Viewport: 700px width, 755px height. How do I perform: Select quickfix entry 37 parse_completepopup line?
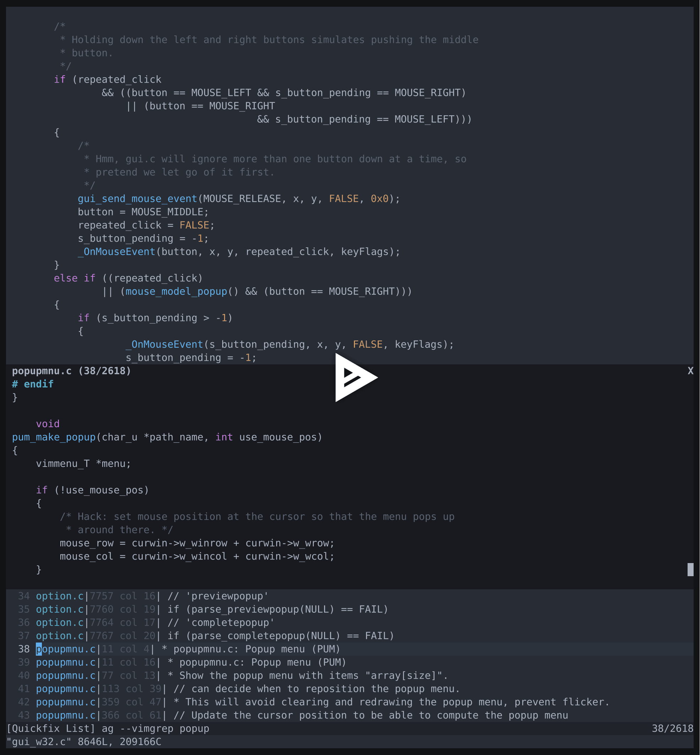350,636
